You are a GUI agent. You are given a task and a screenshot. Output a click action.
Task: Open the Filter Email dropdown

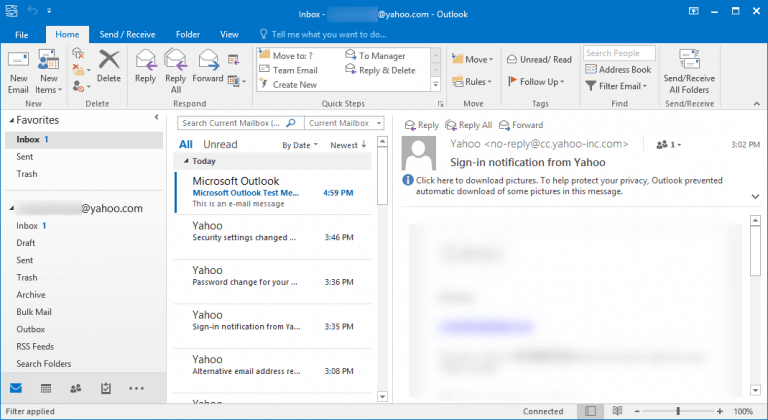pyautogui.click(x=617, y=86)
